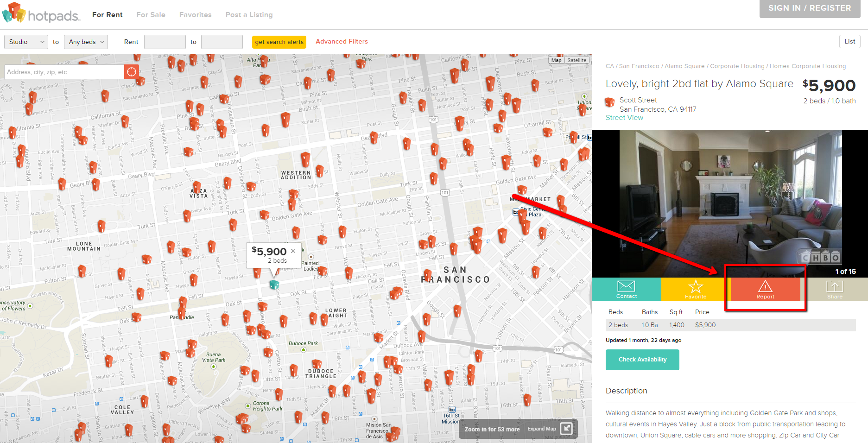Click the Corona Heights Park marker
The width and height of the screenshot is (868, 443).
point(248,406)
